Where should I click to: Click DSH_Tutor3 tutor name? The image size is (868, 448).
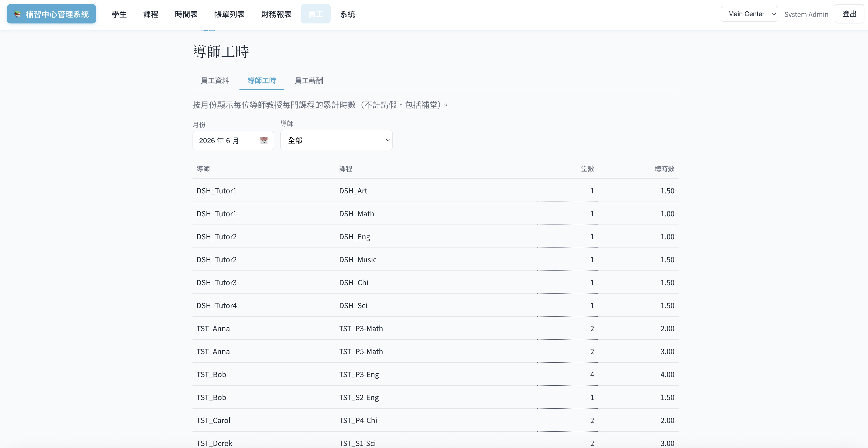click(x=217, y=282)
